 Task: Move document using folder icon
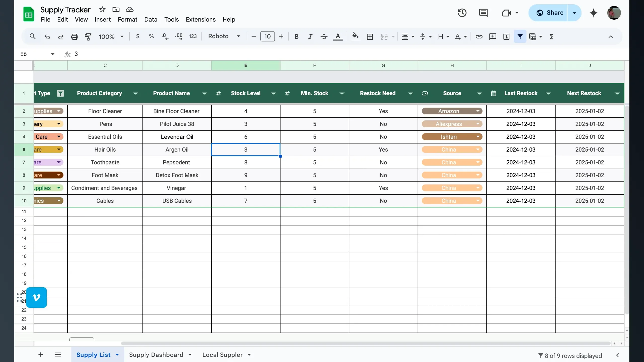point(116,10)
